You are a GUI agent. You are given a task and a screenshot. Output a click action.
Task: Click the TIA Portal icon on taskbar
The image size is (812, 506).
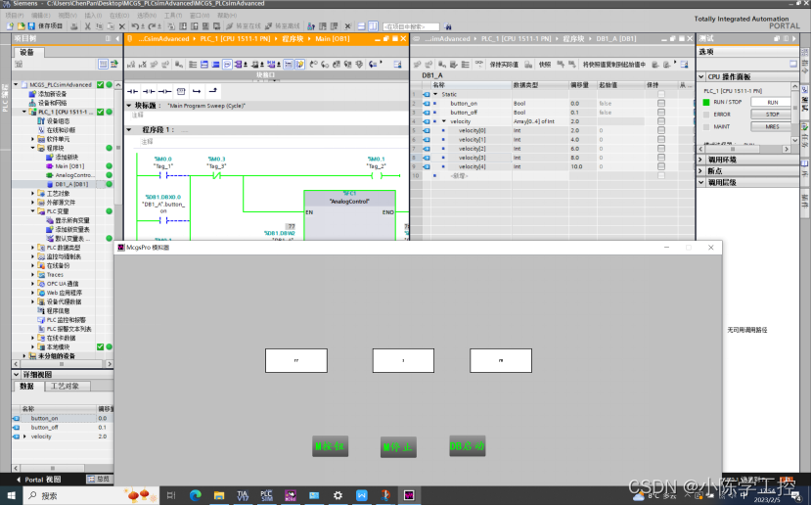pyautogui.click(x=243, y=495)
